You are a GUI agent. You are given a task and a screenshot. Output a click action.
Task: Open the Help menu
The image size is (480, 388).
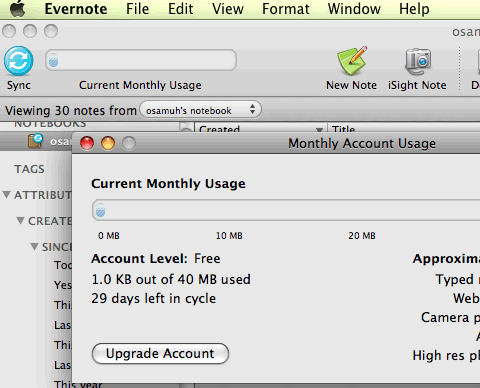point(414,9)
